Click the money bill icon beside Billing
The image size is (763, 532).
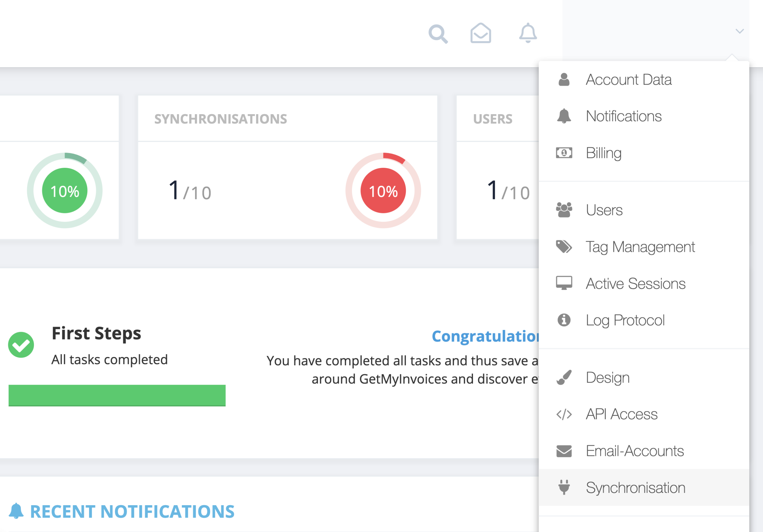(x=564, y=153)
